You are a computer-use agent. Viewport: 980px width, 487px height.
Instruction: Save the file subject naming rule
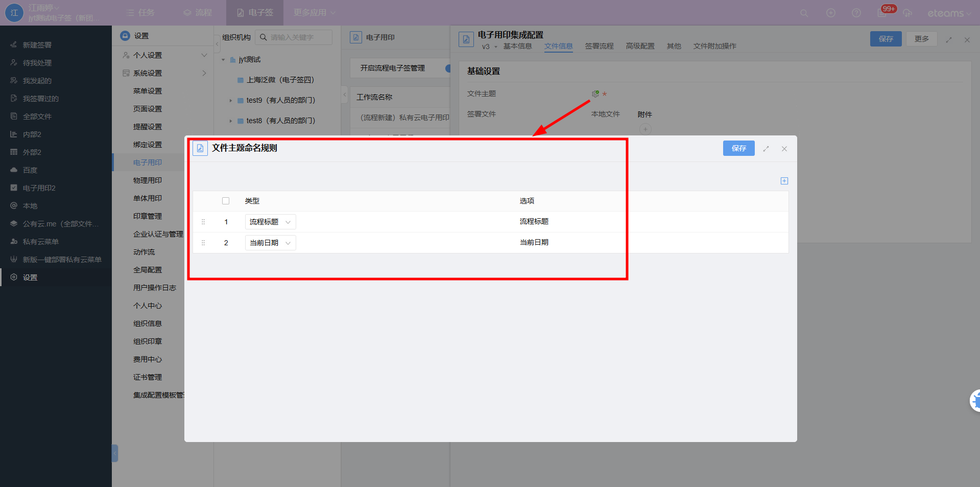coord(738,148)
